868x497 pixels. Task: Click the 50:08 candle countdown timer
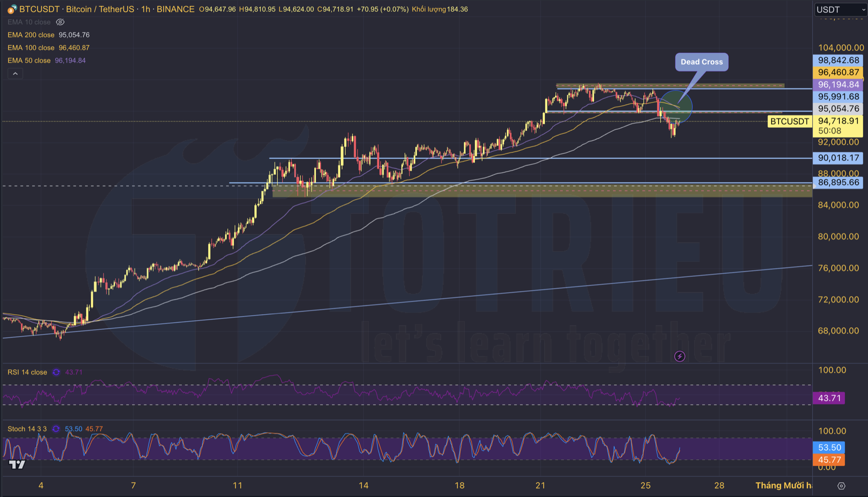[x=830, y=131]
